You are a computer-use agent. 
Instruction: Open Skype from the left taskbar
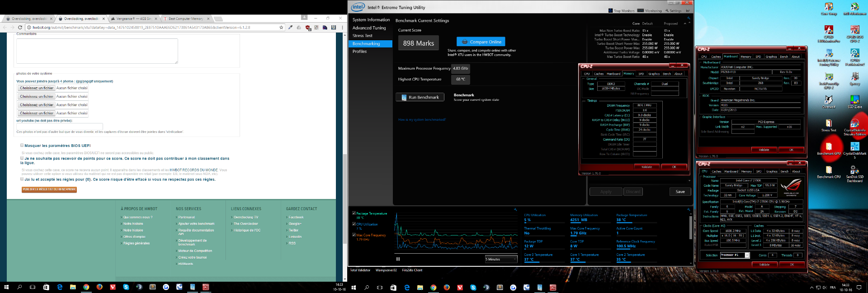(126, 287)
